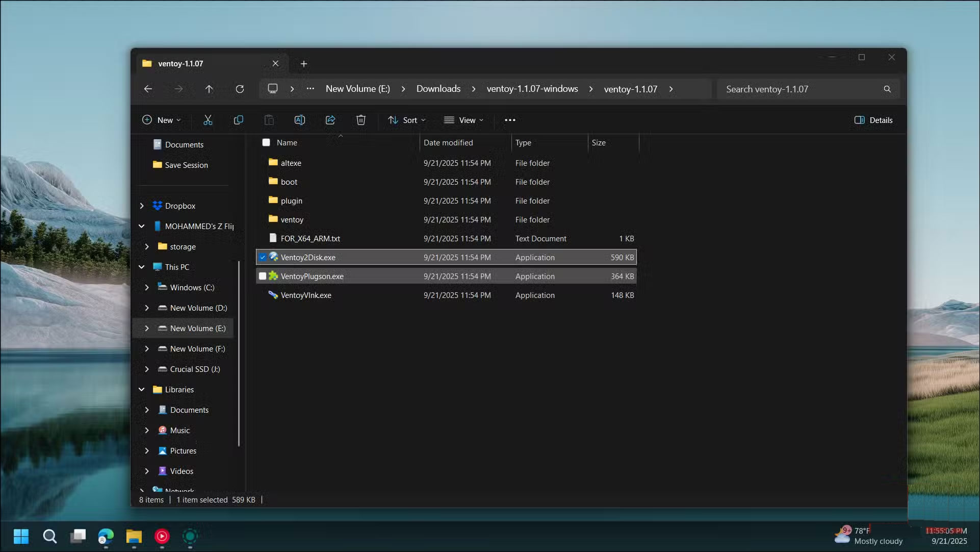This screenshot has width=980, height=552.
Task: Click the Paste icon in the toolbar
Action: 269,120
